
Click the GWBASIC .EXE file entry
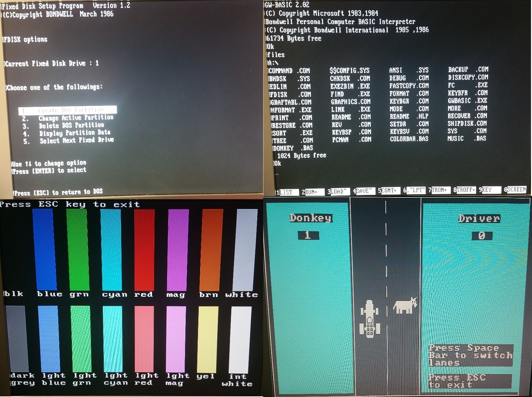467,101
